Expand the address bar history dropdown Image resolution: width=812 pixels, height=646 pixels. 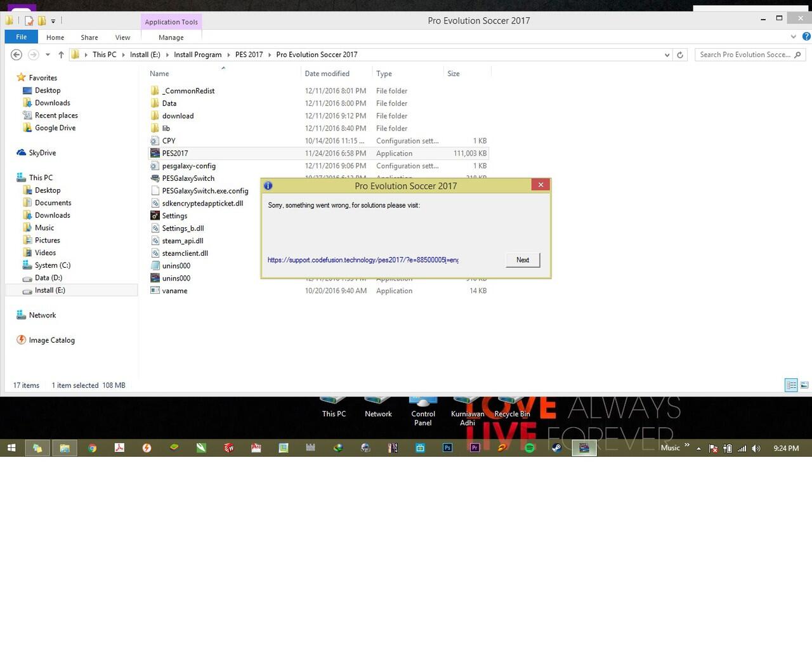(667, 55)
